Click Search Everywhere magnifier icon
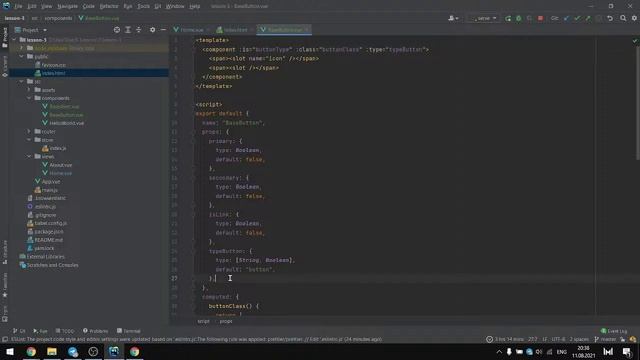Screen dimensions: 640x360 click(623, 18)
